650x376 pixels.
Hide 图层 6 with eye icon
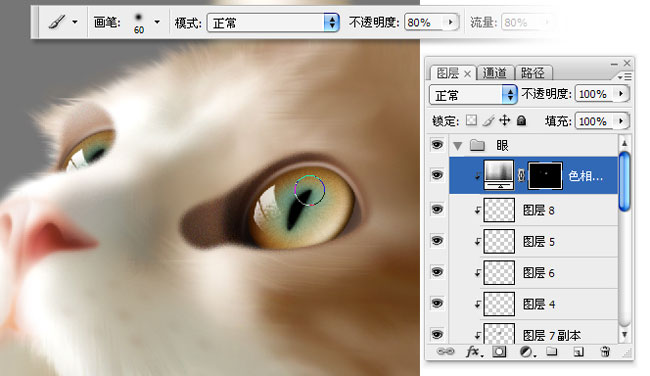(437, 272)
